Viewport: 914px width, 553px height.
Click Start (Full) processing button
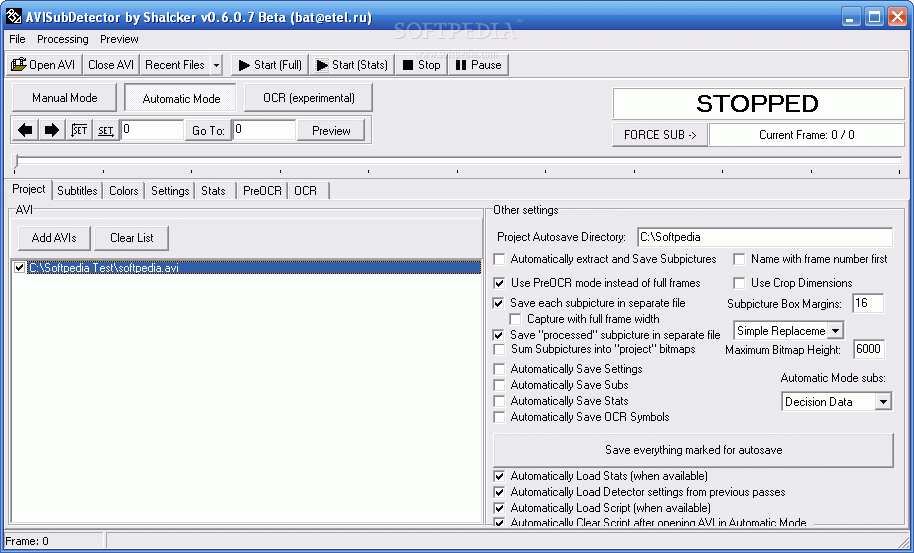(270, 65)
